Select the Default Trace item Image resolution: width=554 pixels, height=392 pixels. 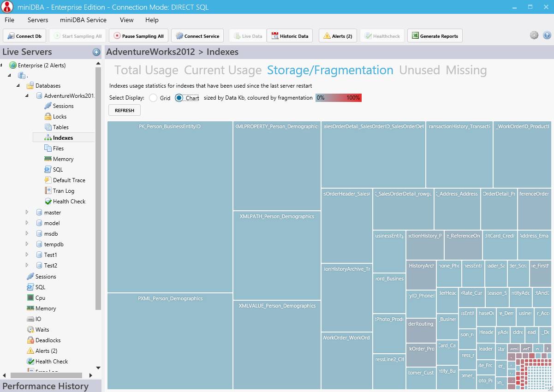point(67,180)
